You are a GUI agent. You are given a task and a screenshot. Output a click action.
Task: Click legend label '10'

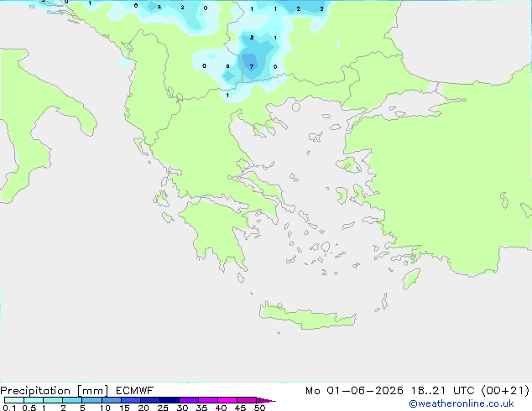coord(105,408)
